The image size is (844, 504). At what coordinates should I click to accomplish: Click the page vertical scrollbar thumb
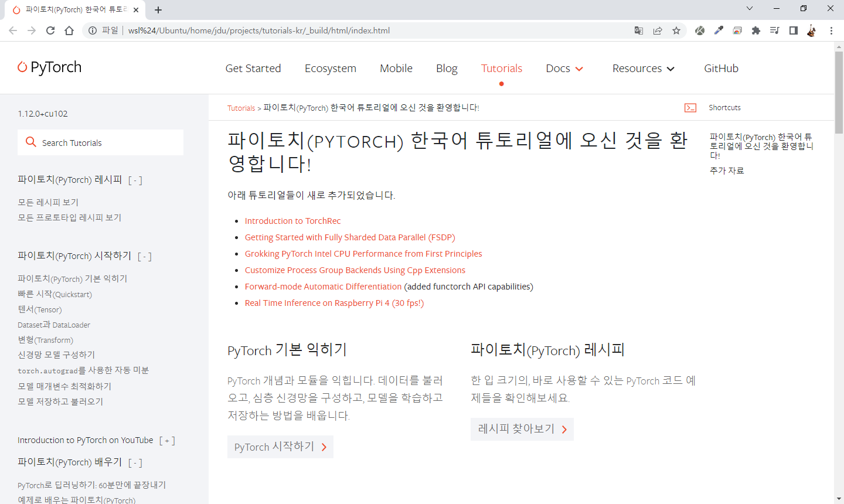[x=839, y=92]
